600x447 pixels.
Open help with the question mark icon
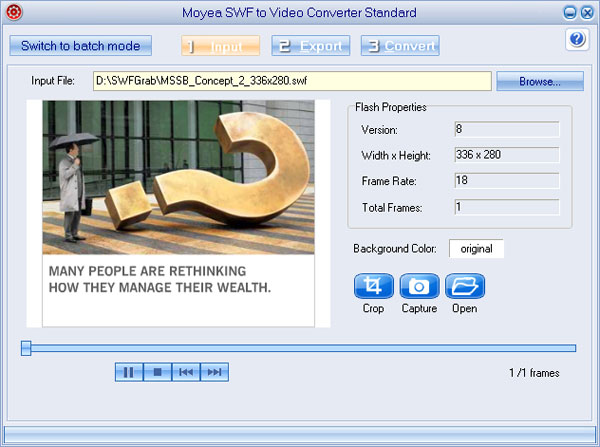point(577,39)
